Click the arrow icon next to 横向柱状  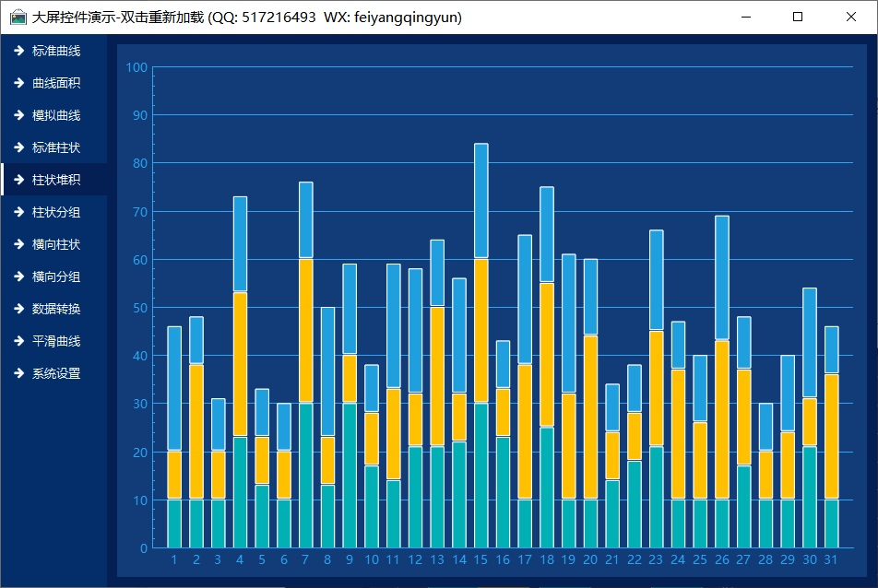coord(18,244)
